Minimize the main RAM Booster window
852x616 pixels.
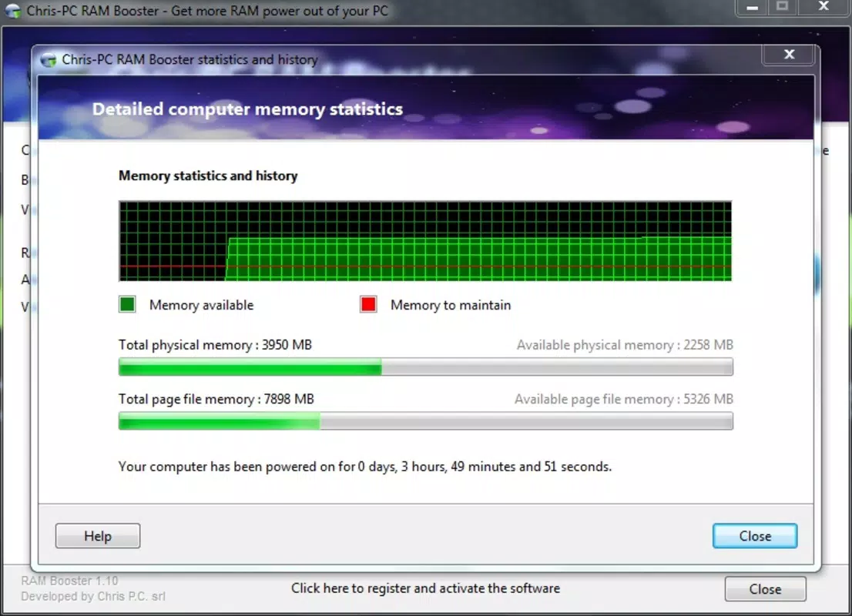click(753, 8)
